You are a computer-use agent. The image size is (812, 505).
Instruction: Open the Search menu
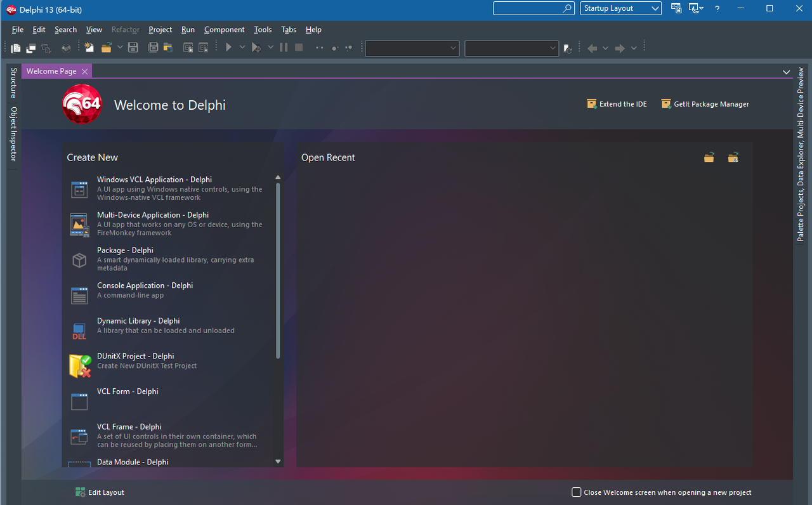65,30
